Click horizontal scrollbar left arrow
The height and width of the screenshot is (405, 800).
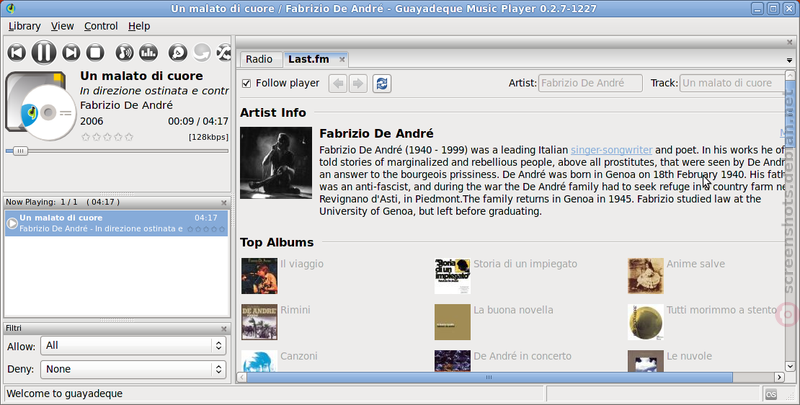point(242,377)
